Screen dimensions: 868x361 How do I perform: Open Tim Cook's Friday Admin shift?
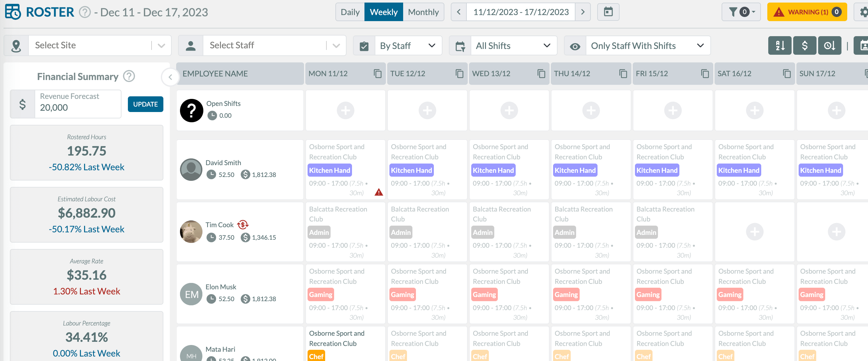point(673,232)
